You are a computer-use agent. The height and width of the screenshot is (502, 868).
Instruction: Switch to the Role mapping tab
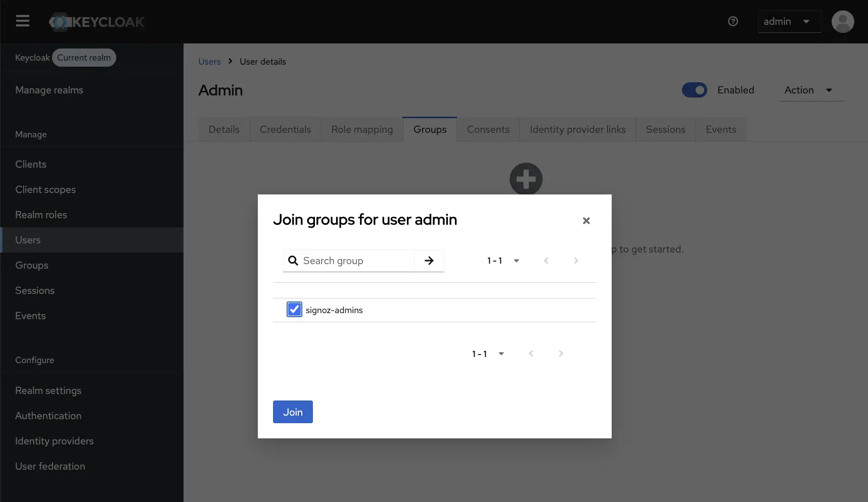click(362, 129)
